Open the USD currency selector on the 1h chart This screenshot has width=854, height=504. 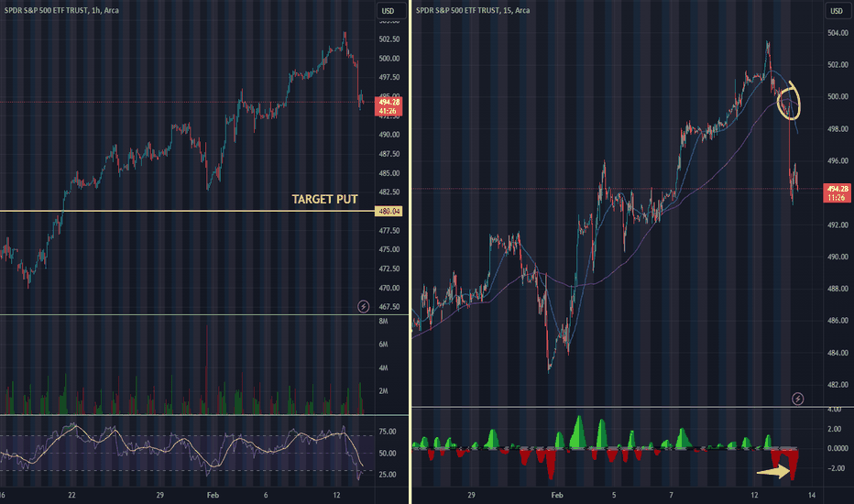391,10
